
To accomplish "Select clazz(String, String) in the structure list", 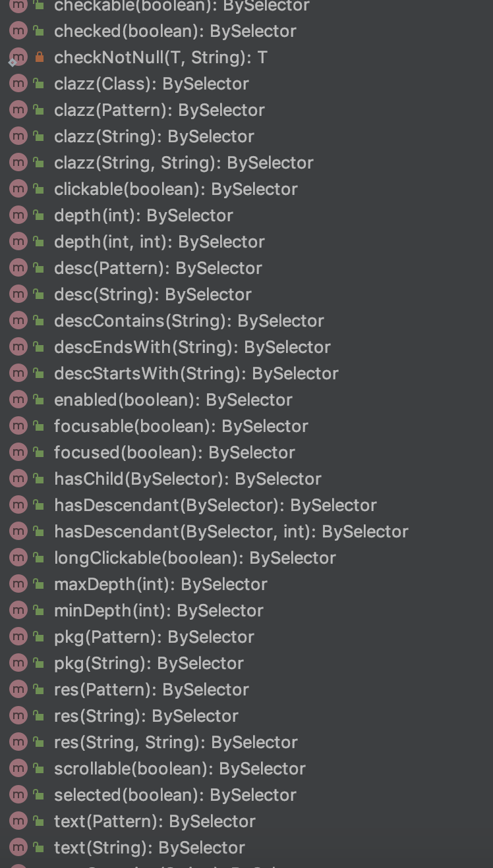I will (183, 163).
